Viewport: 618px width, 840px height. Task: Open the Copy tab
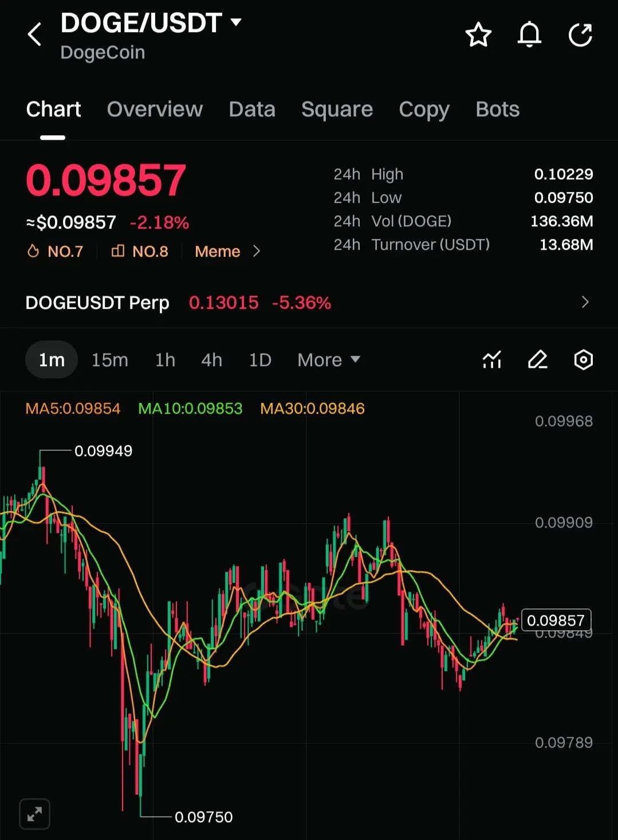click(x=424, y=109)
